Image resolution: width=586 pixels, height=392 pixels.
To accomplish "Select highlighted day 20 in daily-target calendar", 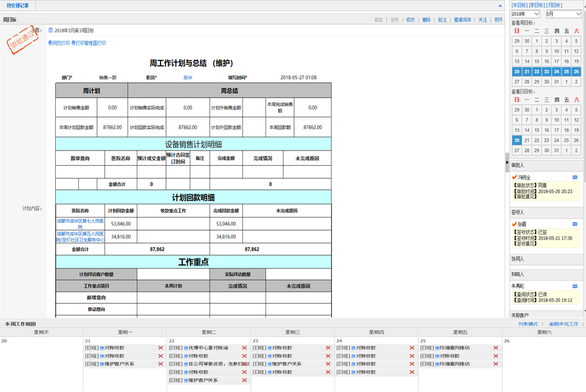I will [x=516, y=140].
